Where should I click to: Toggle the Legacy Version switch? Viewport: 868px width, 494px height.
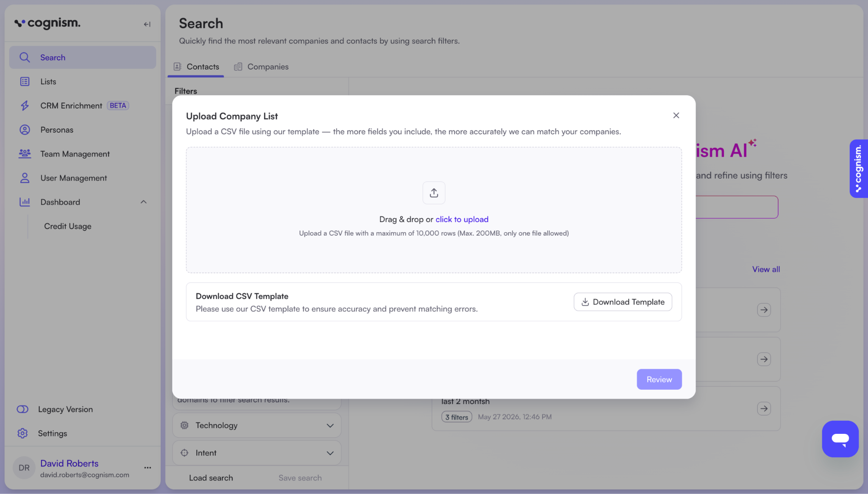click(x=22, y=409)
